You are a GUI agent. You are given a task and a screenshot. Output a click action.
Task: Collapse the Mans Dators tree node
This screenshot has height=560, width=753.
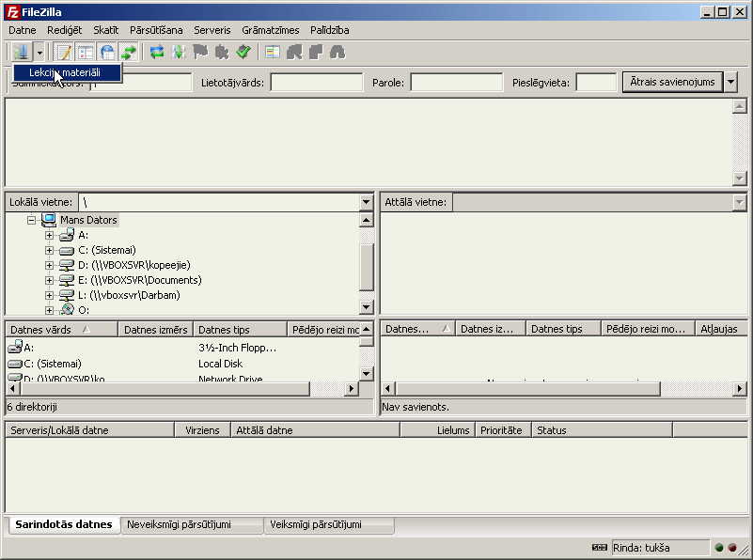tap(32, 220)
